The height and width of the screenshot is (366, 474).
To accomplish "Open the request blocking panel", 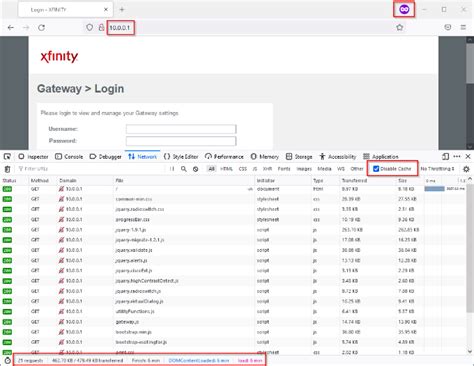I will [x=196, y=169].
